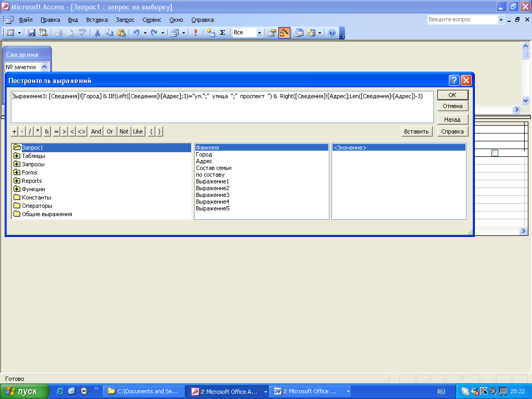Click the Properties toolbar icon

click(x=272, y=33)
